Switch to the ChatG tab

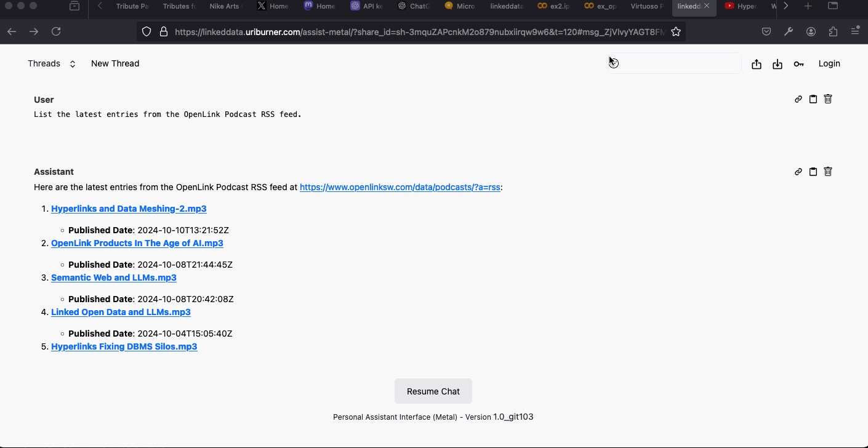point(413,6)
